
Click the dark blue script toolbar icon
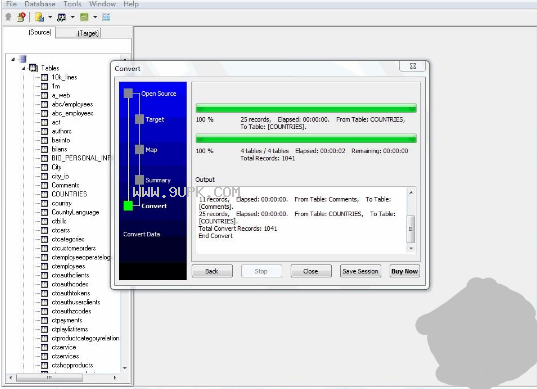[62, 17]
